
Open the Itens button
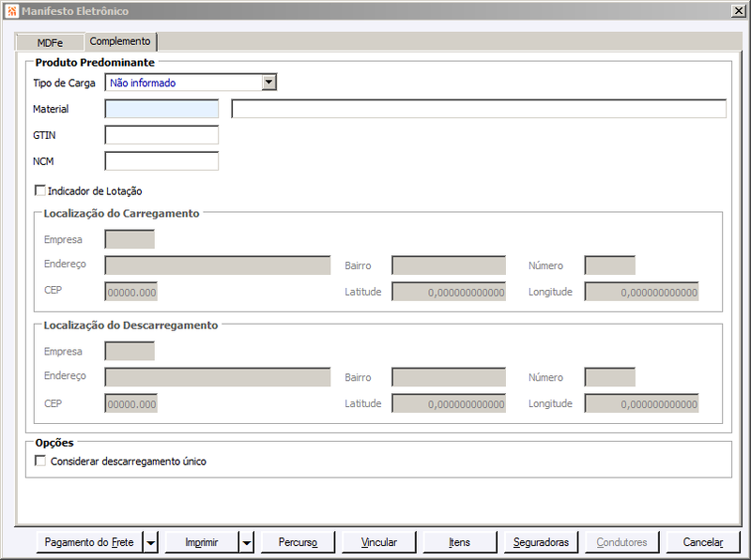point(460,542)
